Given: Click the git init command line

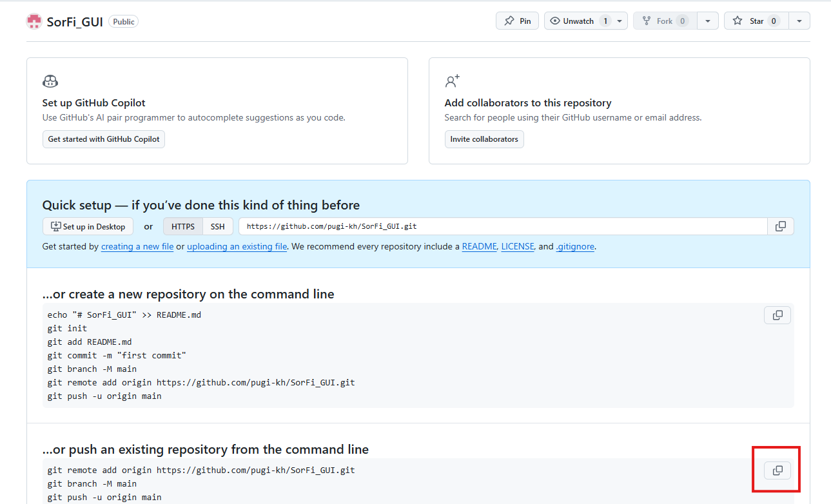Looking at the screenshot, I should (67, 328).
